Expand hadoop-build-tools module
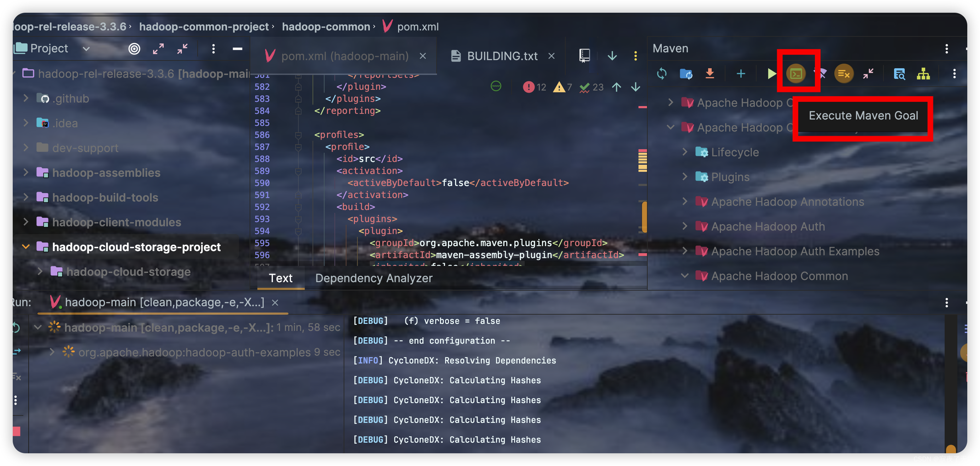 tap(26, 197)
